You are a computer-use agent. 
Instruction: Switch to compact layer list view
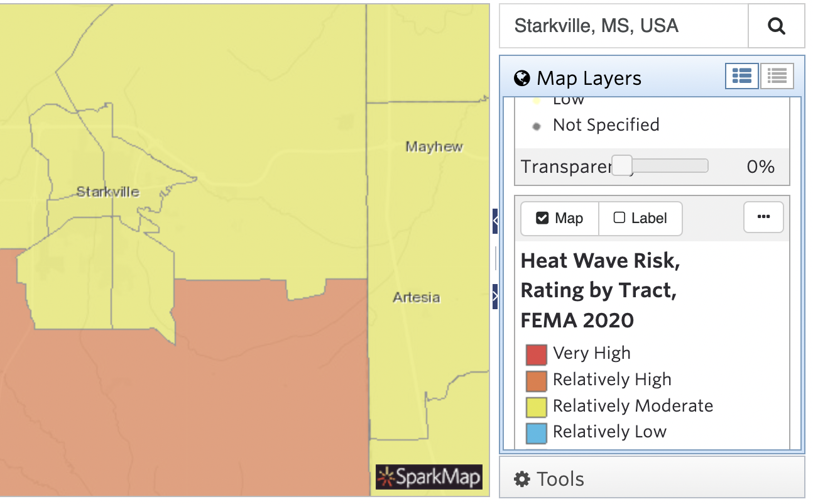[x=777, y=77]
